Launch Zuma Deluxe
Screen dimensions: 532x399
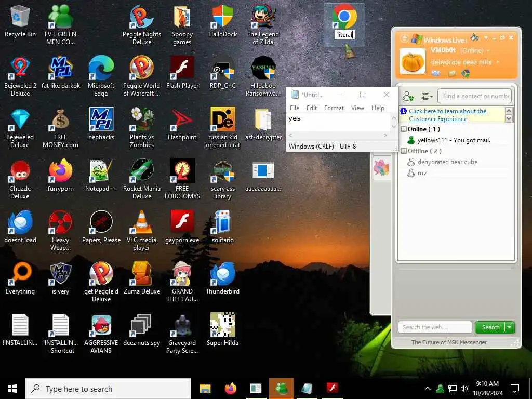tap(141, 278)
